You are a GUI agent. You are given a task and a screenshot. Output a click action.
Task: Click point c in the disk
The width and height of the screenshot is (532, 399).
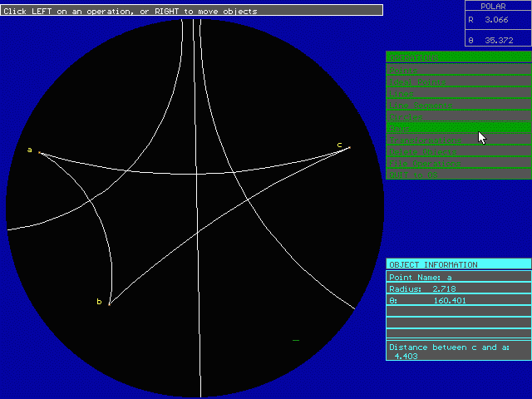349,147
